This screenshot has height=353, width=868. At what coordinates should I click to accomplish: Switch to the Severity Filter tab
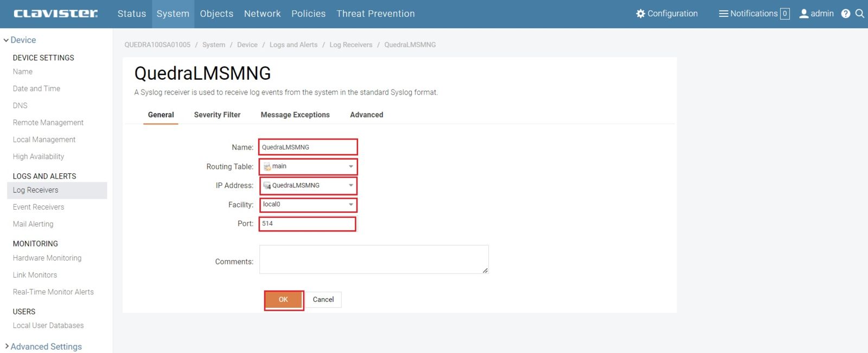pyautogui.click(x=217, y=115)
